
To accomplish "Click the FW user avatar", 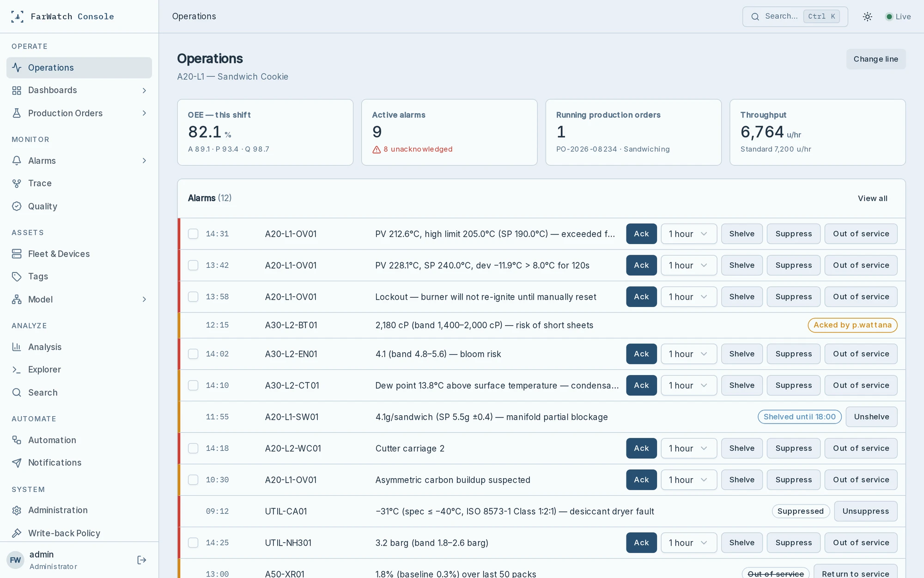I will coord(15,560).
